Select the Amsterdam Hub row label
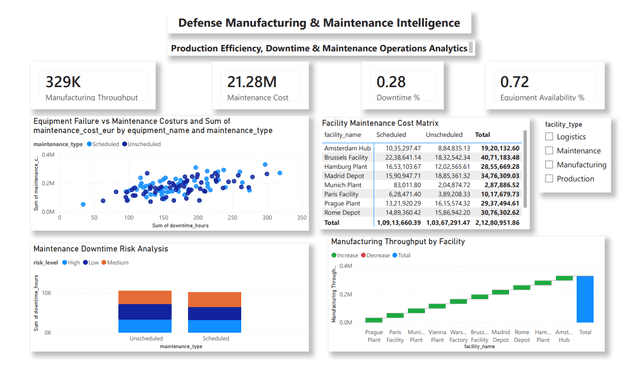The image size is (640, 370). coord(347,148)
